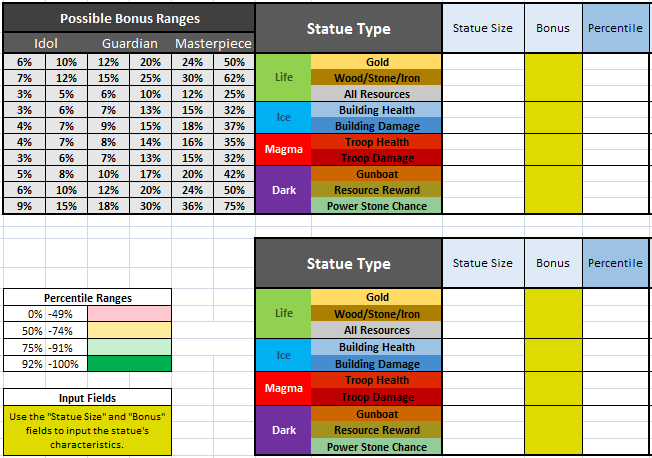Viewport: 652px width, 458px height.
Task: Click the Statue Type header in upper table
Action: [348, 28]
